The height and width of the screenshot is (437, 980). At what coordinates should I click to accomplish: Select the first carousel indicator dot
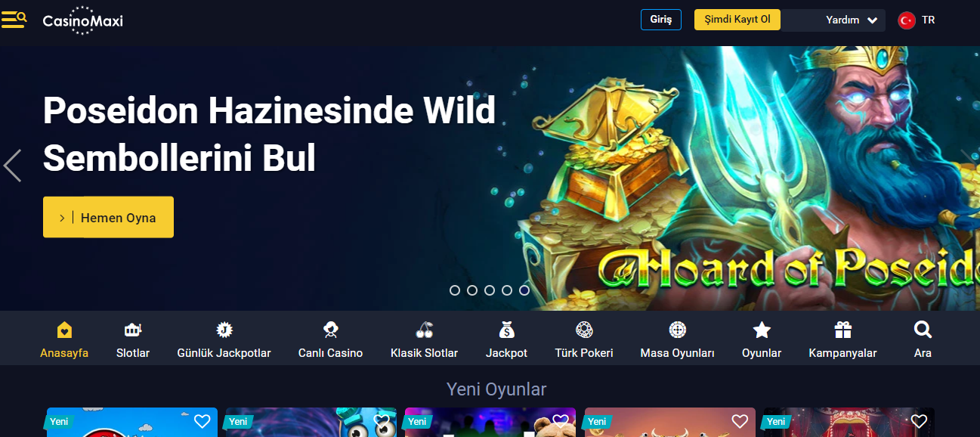coord(455,290)
